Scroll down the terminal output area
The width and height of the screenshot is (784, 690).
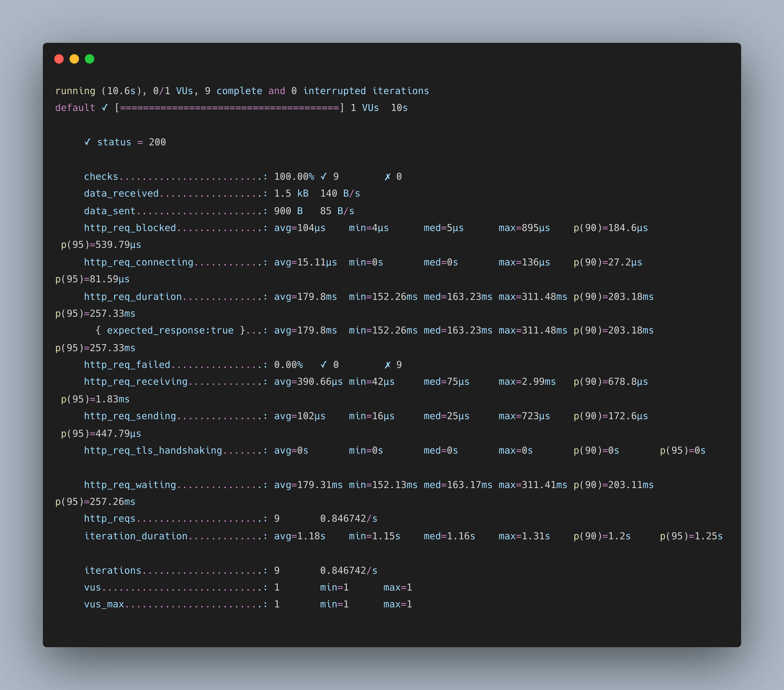(x=392, y=366)
